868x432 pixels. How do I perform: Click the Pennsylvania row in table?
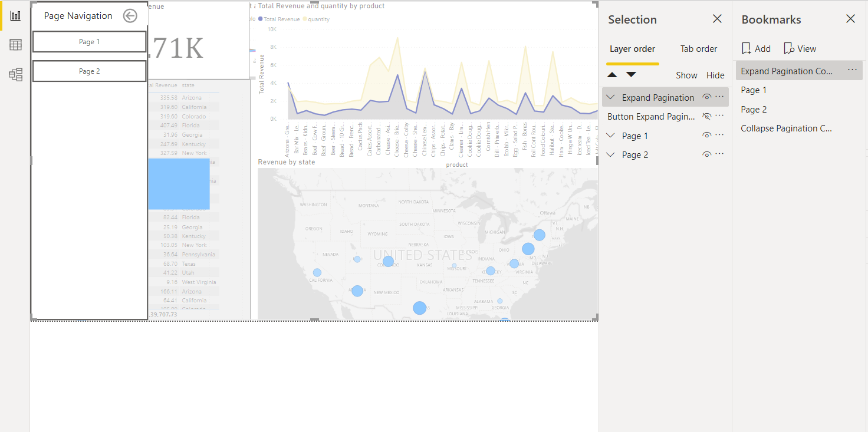pyautogui.click(x=183, y=255)
